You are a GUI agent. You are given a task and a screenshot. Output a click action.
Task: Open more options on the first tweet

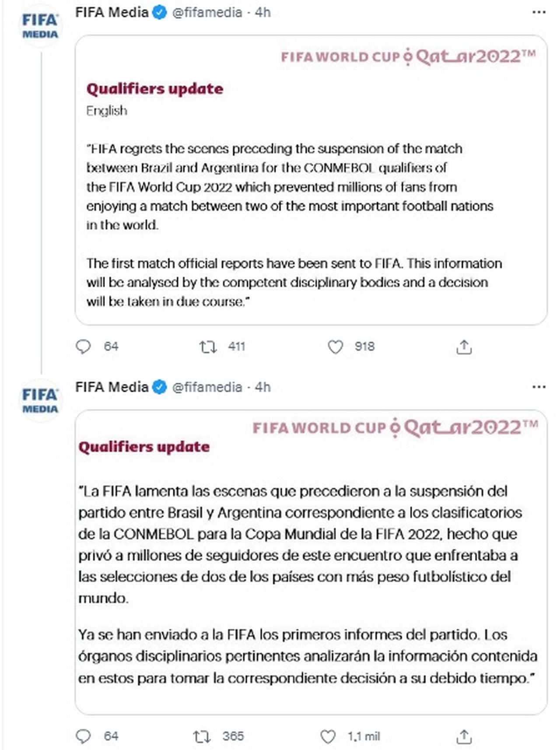tap(539, 12)
